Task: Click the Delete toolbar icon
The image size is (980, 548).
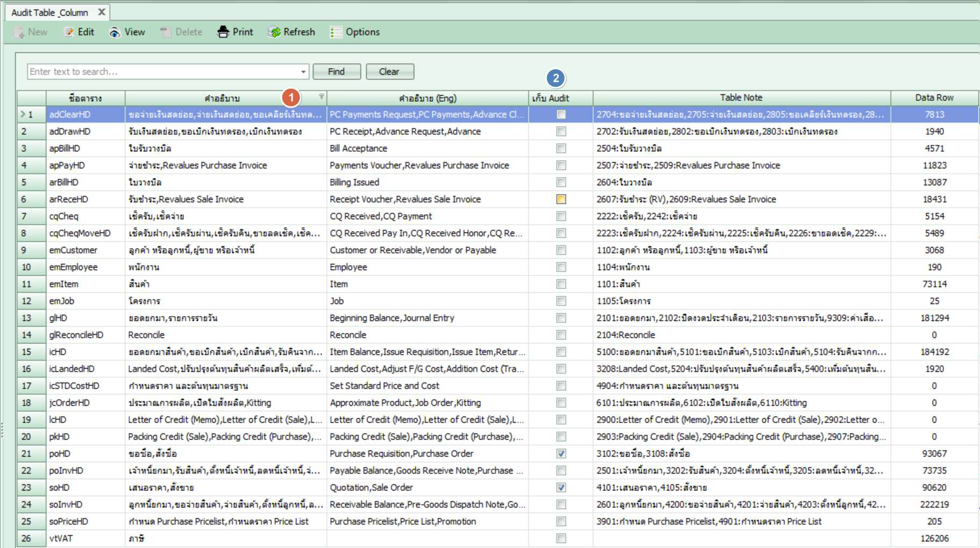Action: (165, 32)
